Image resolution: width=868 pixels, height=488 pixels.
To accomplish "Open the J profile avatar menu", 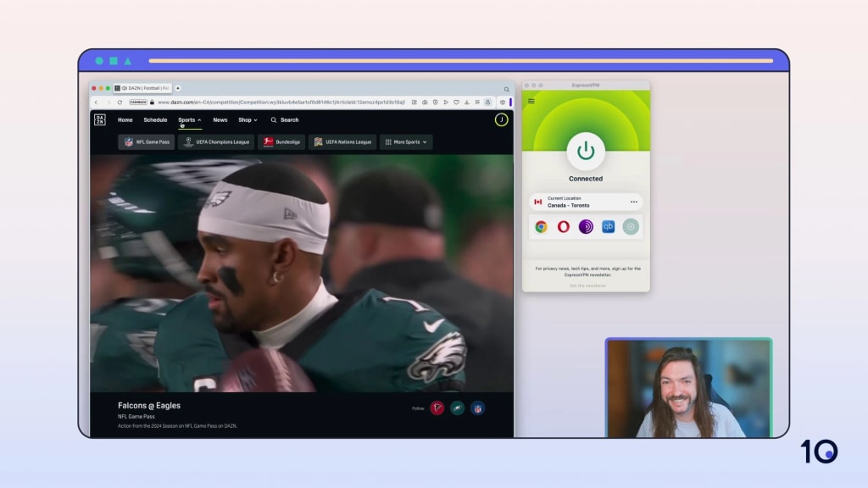I will point(501,120).
